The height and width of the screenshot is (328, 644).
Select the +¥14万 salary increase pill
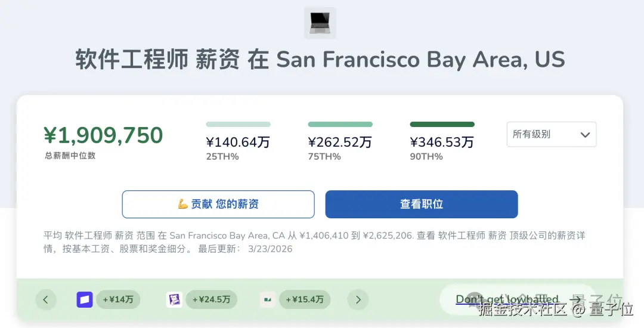[117, 299]
